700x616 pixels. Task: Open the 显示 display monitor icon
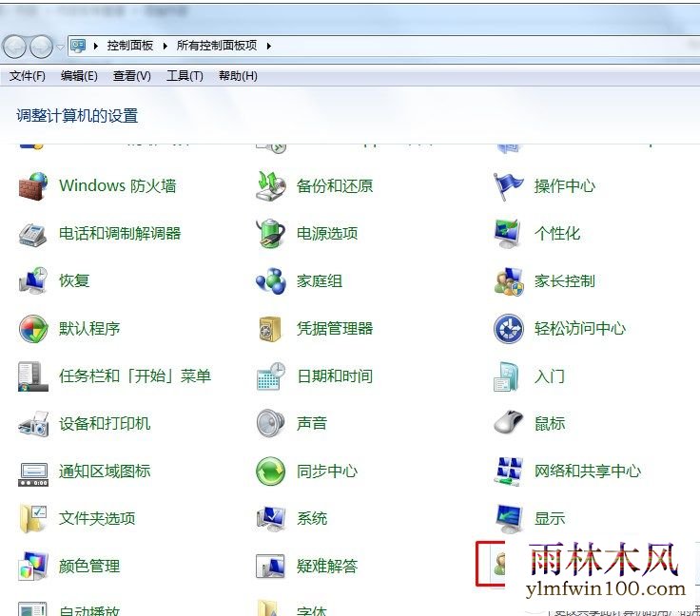click(x=509, y=518)
